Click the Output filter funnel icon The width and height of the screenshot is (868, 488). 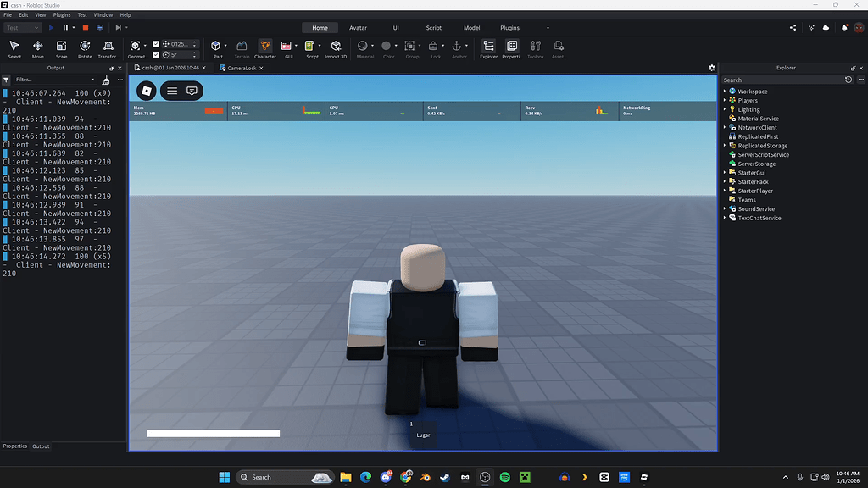tap(6, 80)
